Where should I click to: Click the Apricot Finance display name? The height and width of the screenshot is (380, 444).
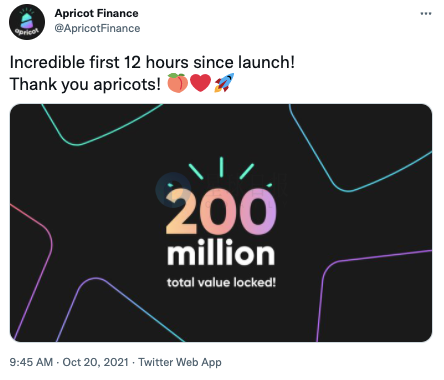tap(96, 13)
